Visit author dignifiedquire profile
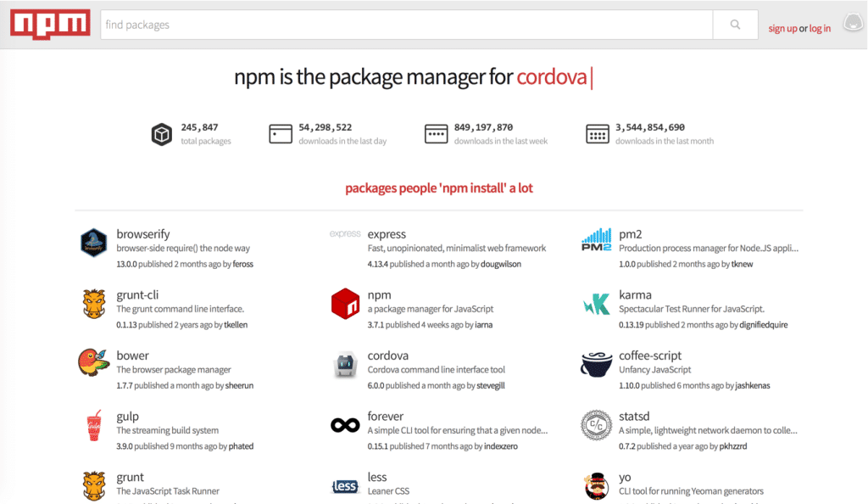 coord(764,325)
